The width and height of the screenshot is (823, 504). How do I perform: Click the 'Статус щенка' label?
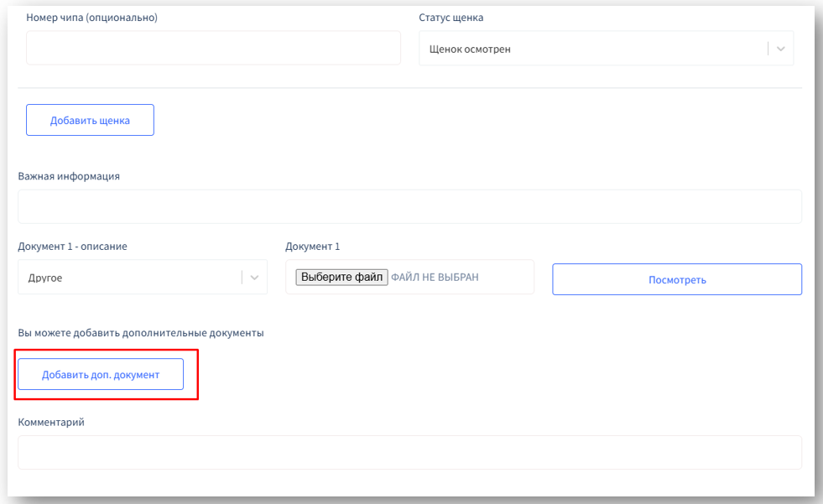tap(451, 18)
